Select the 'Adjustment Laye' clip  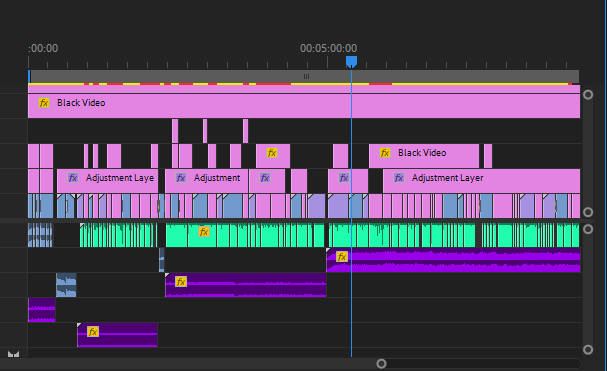(107, 181)
